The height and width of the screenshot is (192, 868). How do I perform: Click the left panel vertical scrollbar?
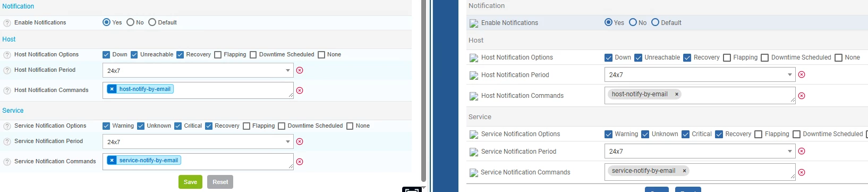point(423,90)
